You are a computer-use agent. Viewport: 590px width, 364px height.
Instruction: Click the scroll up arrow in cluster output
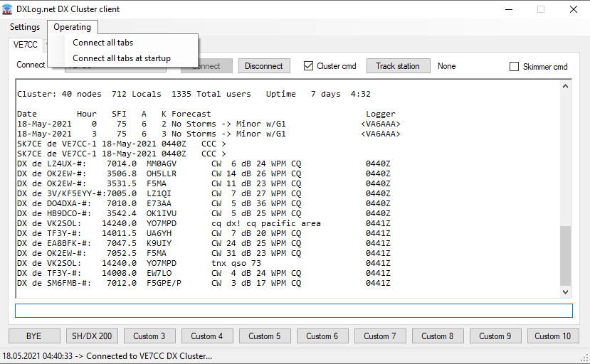pyautogui.click(x=565, y=86)
